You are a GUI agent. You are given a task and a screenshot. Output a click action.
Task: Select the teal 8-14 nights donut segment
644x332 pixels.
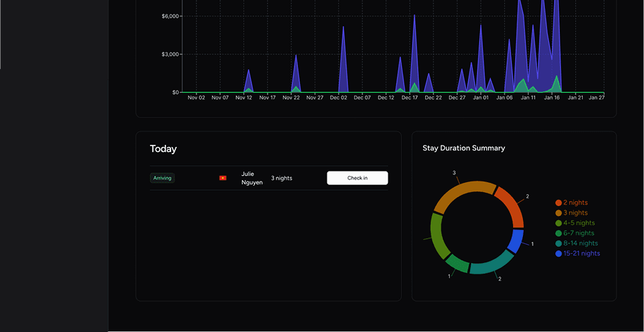click(x=492, y=265)
